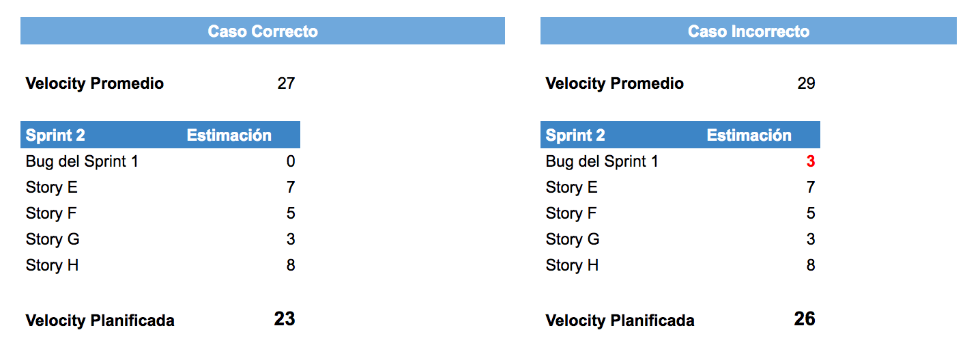Image resolution: width=980 pixels, height=354 pixels.
Task: Select the Velocity Promedio value 27
Action: point(286,84)
